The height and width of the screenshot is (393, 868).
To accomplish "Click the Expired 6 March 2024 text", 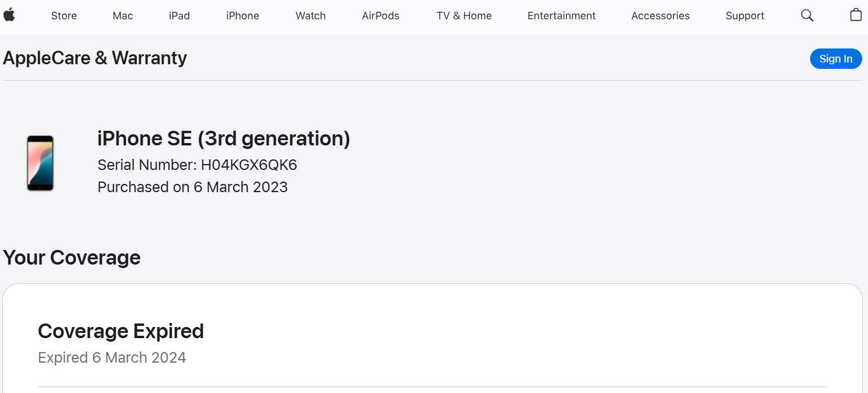I will coord(112,357).
